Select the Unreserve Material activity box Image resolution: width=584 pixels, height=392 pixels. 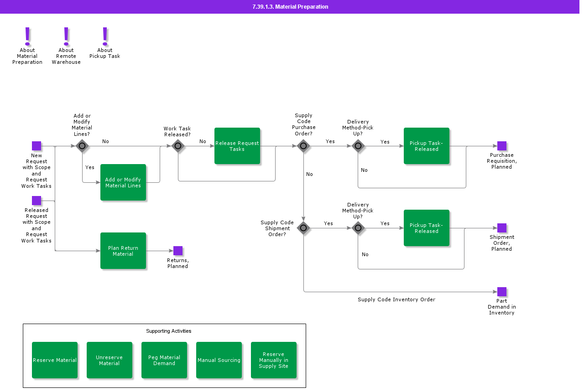(x=109, y=360)
